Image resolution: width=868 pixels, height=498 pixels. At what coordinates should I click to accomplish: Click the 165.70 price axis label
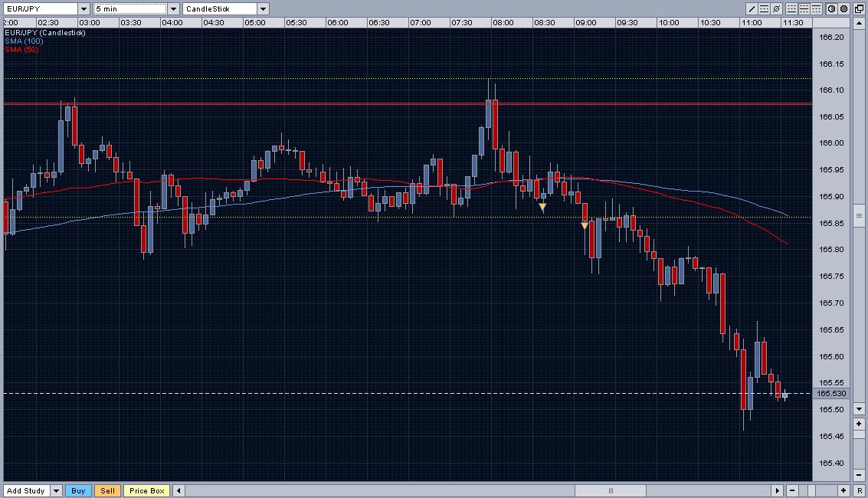point(831,303)
